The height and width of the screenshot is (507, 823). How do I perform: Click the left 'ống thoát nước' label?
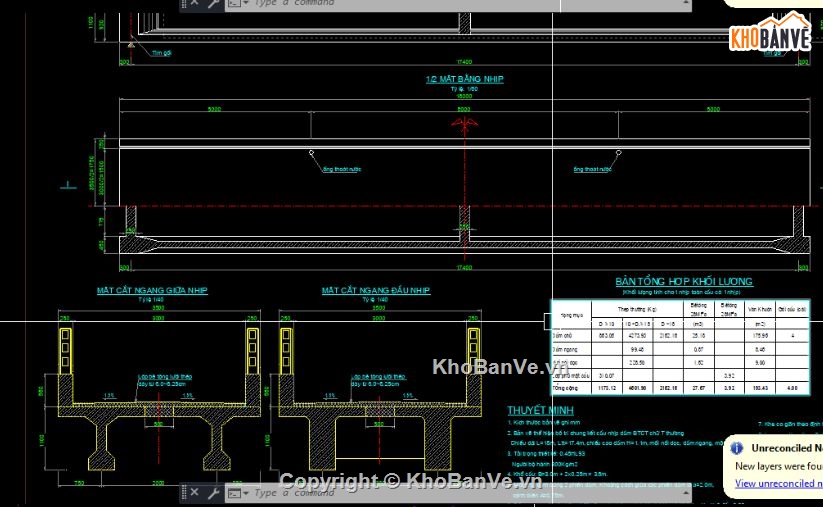[342, 170]
